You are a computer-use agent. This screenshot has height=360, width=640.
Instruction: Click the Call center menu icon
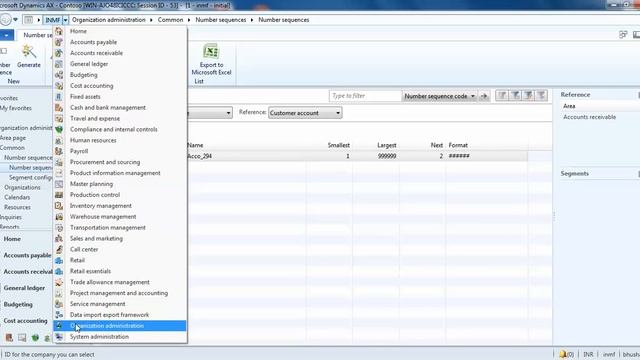(59, 249)
